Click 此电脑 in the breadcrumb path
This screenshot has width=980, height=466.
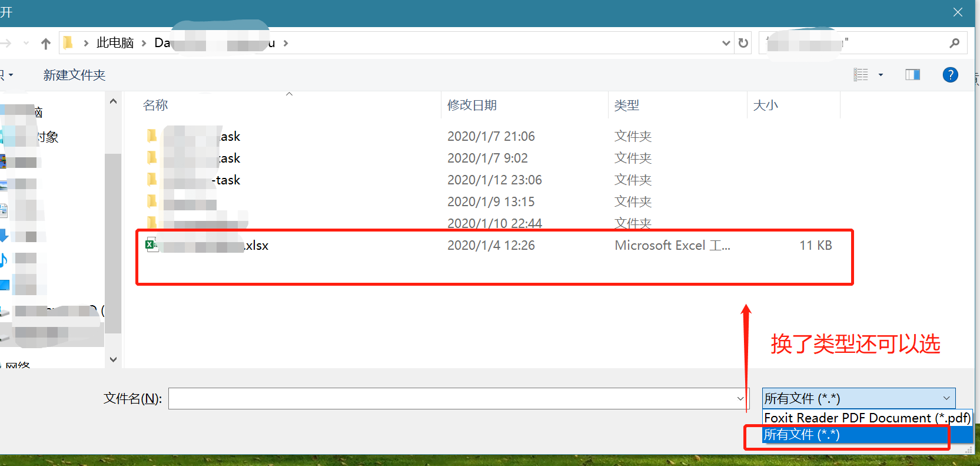tap(115, 43)
